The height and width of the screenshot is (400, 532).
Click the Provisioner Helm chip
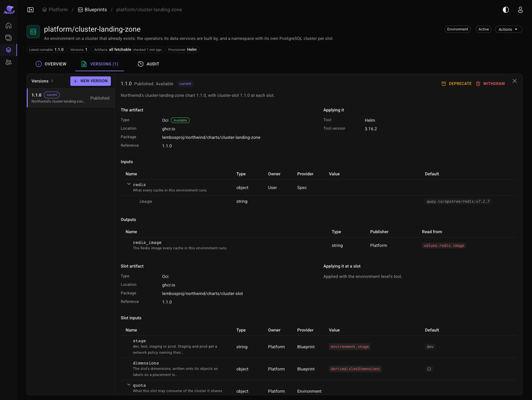click(182, 50)
